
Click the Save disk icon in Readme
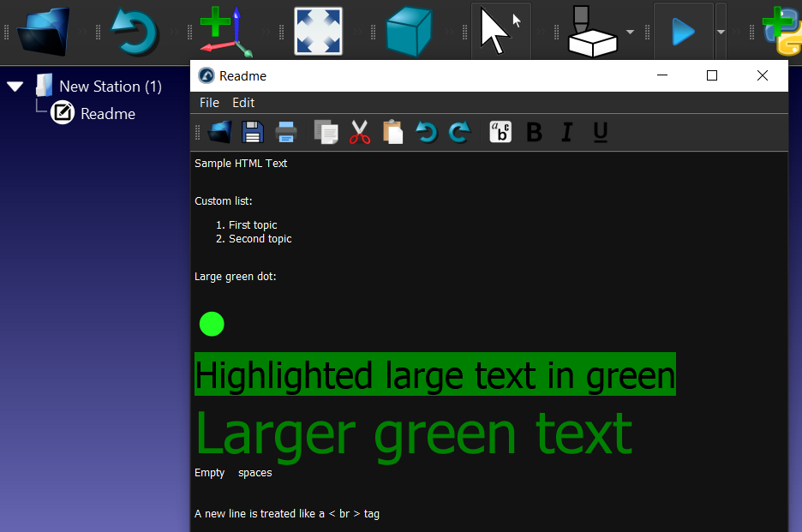pyautogui.click(x=252, y=132)
